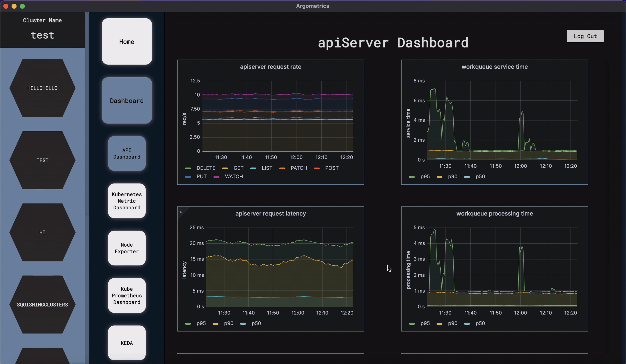Screen dimensions: 626x364
Task: Open the Dashboard section
Action: tap(127, 101)
